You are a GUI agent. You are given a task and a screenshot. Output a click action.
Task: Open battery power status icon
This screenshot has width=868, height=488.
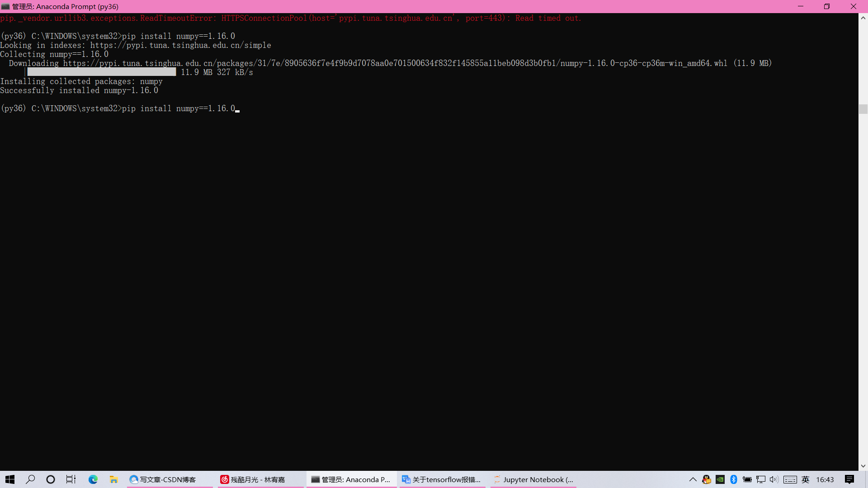747,479
